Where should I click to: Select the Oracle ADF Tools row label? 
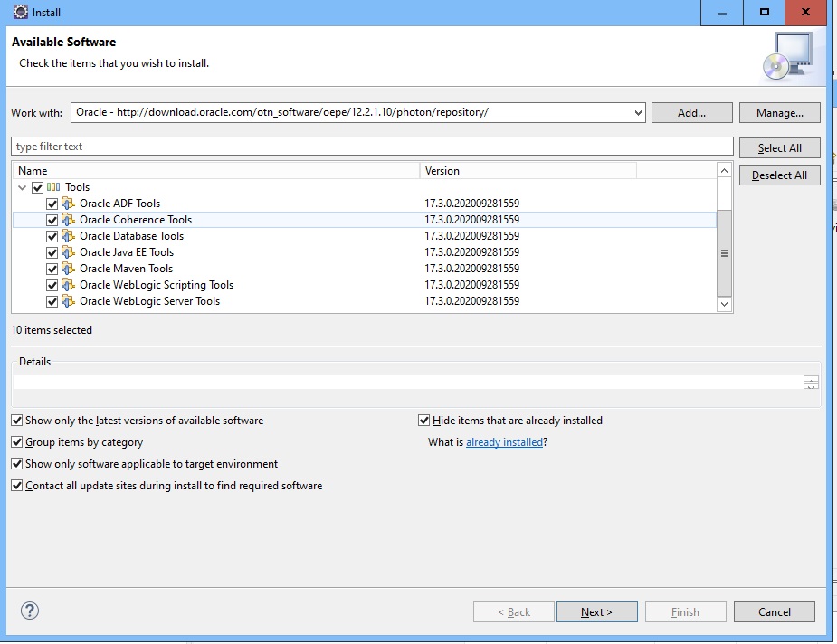[119, 204]
